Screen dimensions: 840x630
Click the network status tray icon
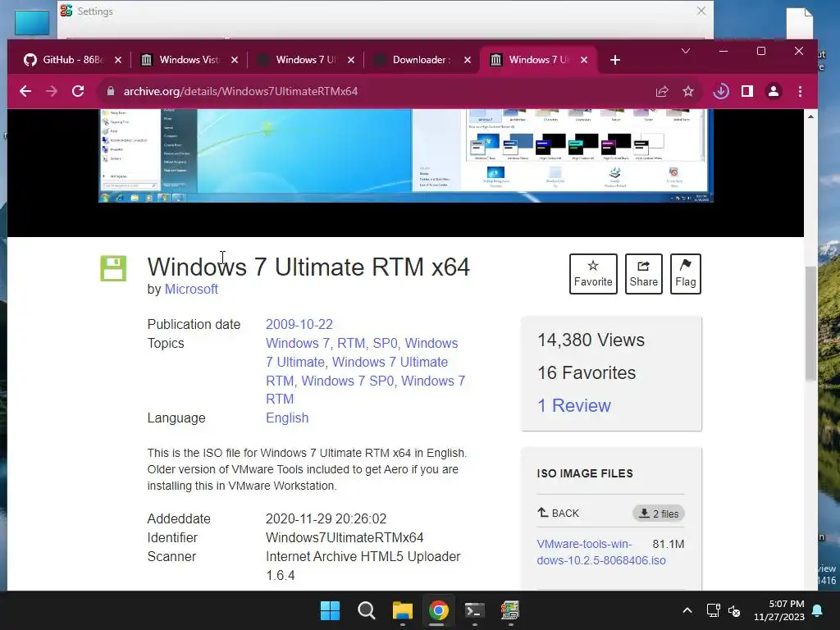point(713,610)
